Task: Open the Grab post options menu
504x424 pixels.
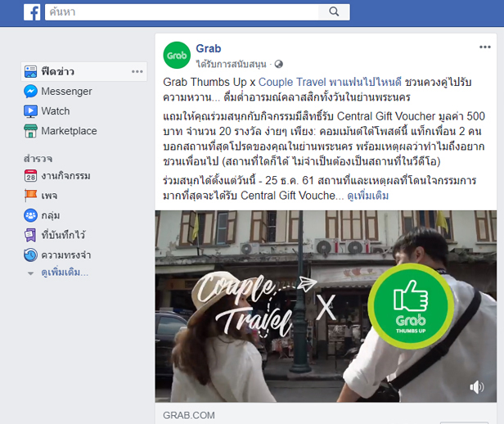Action: [484, 47]
